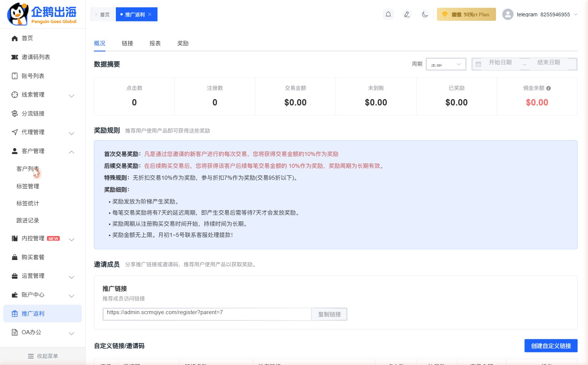Click the 点击数 value 0
Viewport: 588px width, 365px height.
point(134,102)
